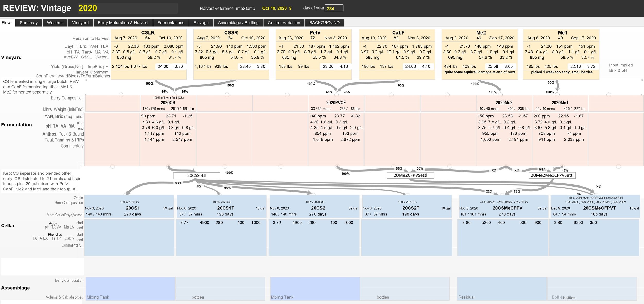Click CSLR implied pH value 3.80
Viewport: 644px width, 304px height.
click(179, 66)
